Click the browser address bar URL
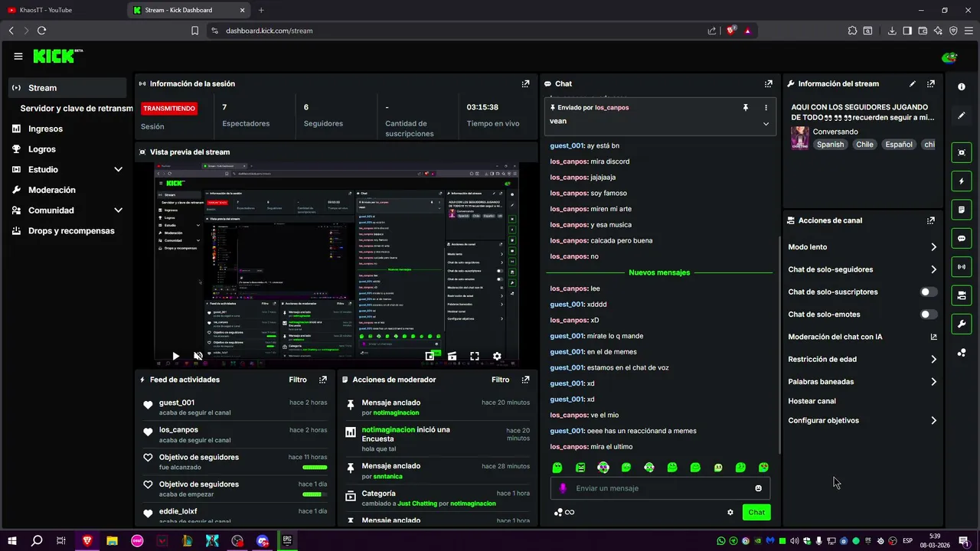 coord(269,31)
